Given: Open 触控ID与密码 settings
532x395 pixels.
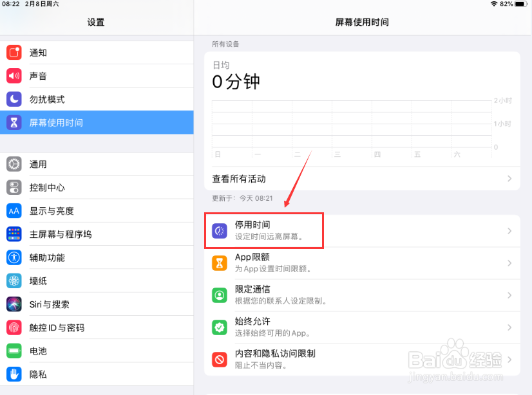Looking at the screenshot, I should [97, 327].
